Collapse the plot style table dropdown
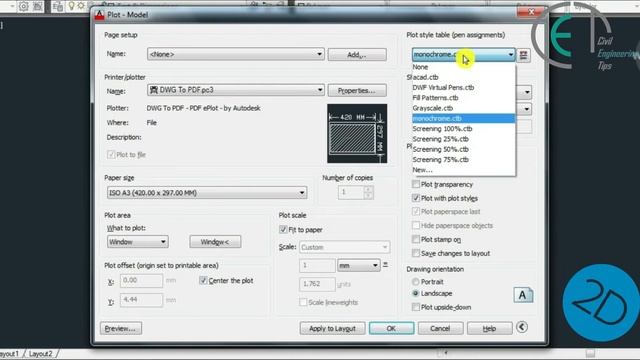Screen dimensions: 640x360 pos(511,54)
